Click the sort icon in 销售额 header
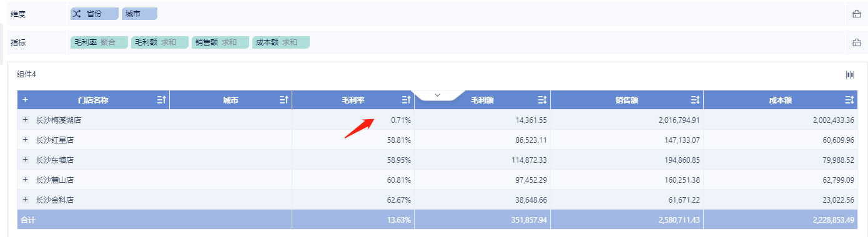Viewport: 868px width, 237px height. tap(695, 100)
